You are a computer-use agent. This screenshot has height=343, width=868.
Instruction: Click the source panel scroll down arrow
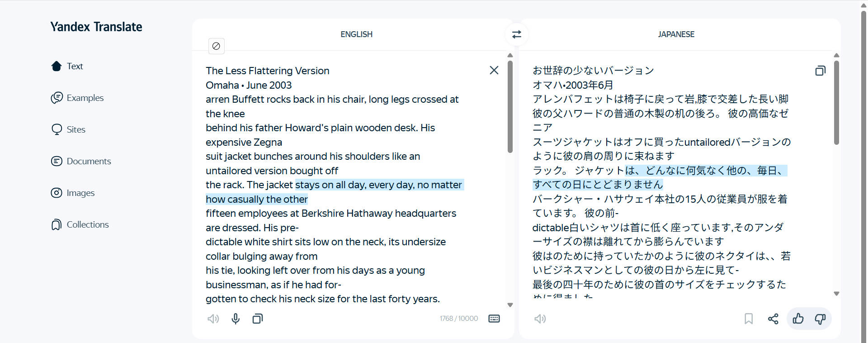coord(510,305)
